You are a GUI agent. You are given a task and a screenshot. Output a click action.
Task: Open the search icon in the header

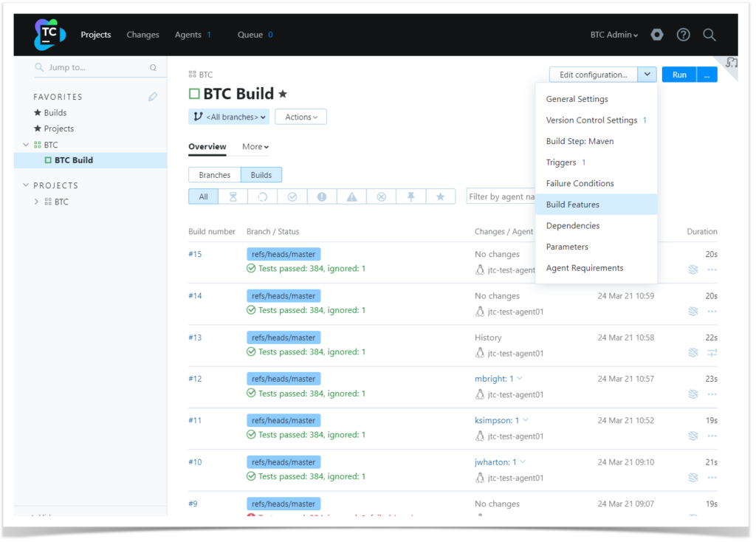point(709,34)
